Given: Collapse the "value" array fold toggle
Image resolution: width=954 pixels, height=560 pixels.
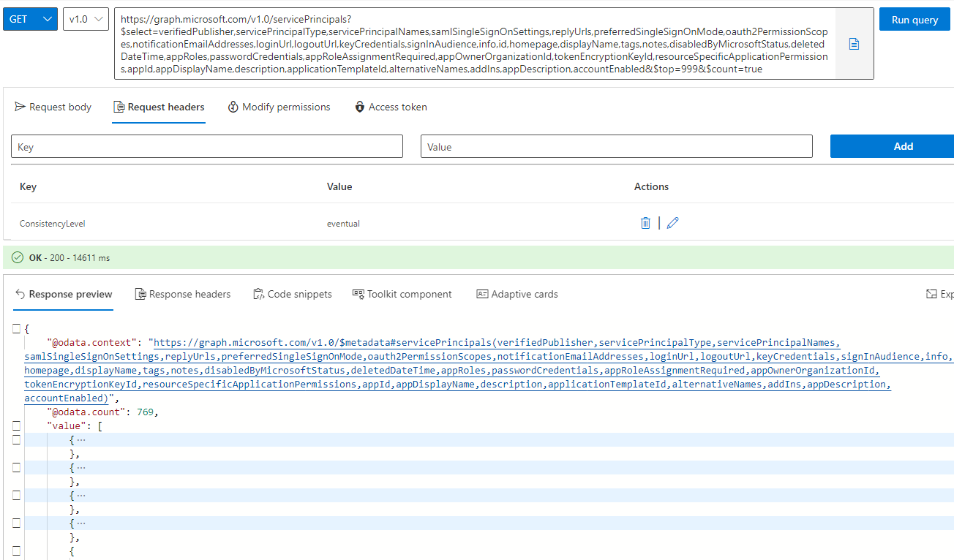Looking at the screenshot, I should pos(16,425).
